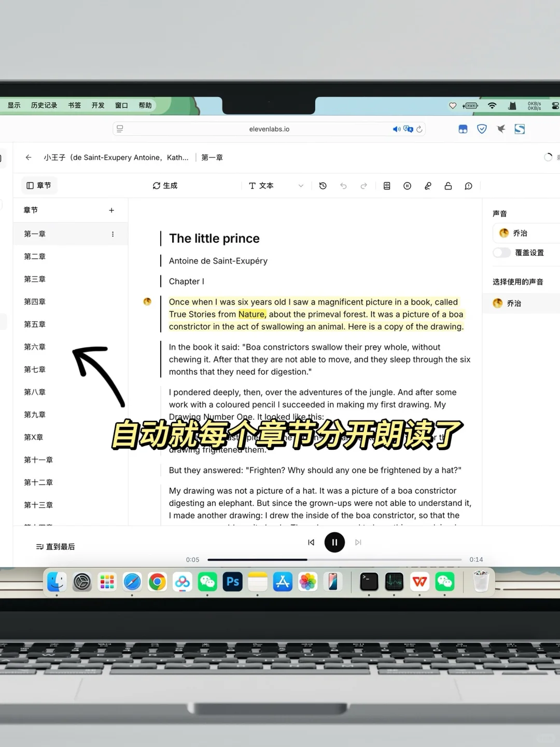Open the 显示 menu
Screen dimensions: 560x747
[x=14, y=105]
